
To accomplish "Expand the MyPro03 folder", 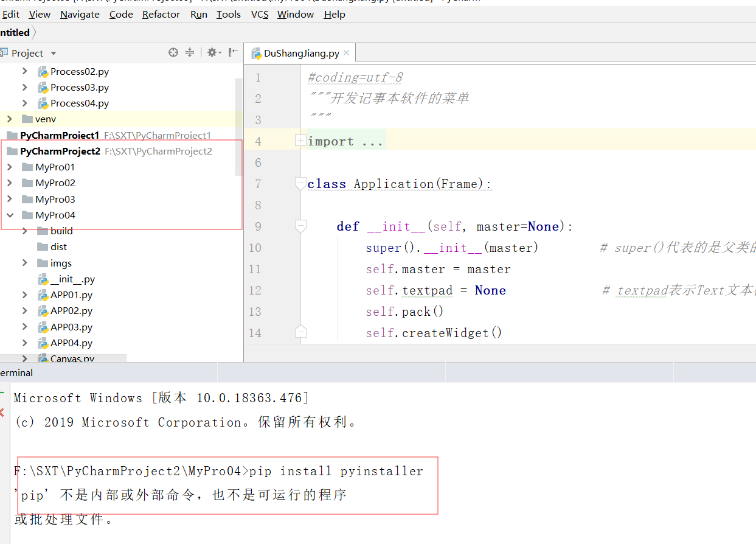I will pos(10,199).
